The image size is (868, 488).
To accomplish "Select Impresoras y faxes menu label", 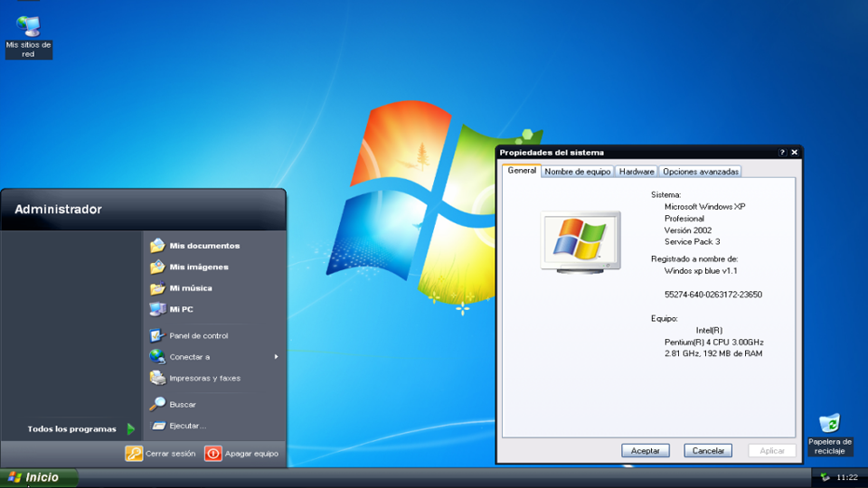I will pyautogui.click(x=205, y=379).
